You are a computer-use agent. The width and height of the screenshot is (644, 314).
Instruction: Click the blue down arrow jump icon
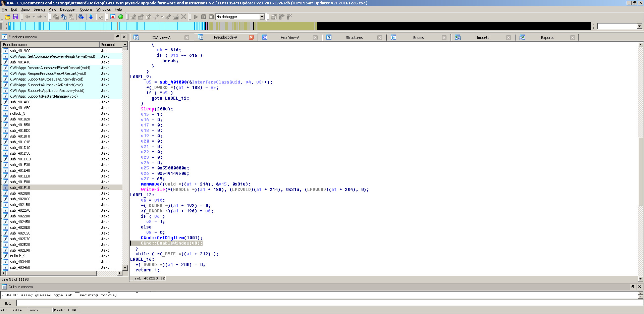91,17
